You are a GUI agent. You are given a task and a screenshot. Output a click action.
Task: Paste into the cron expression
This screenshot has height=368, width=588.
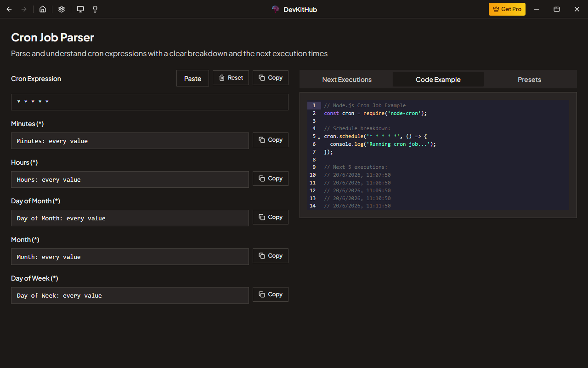(192, 78)
